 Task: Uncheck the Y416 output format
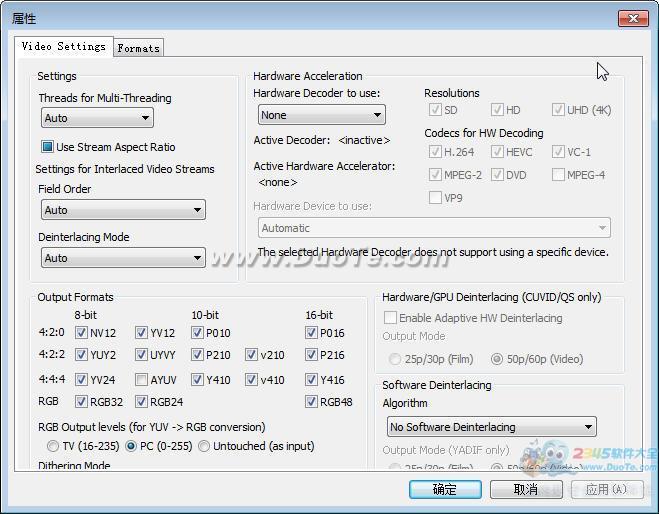tap(311, 380)
